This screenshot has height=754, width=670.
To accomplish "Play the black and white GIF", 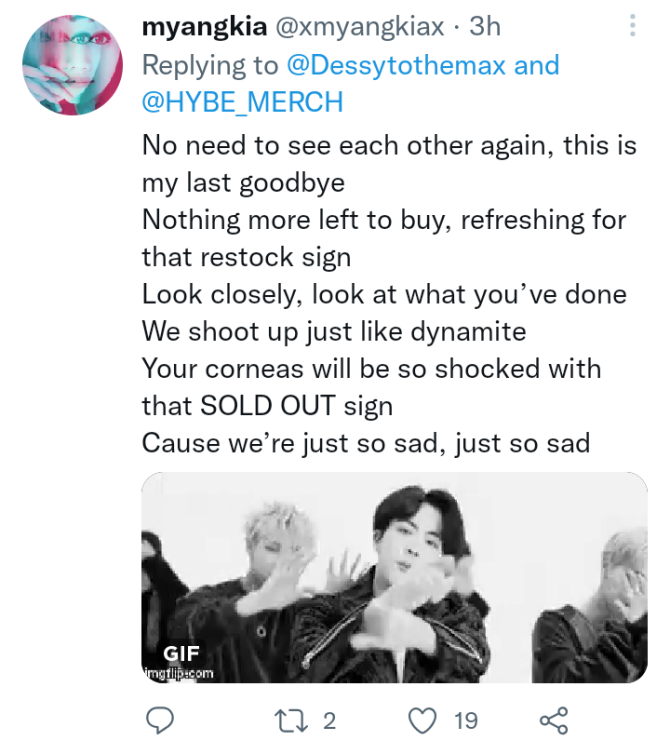I will click(x=394, y=577).
